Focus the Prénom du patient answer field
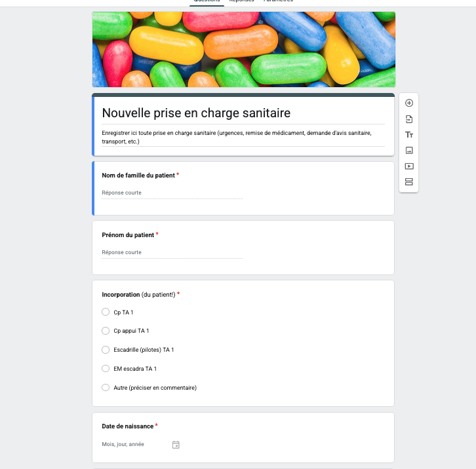This screenshot has width=476, height=469. [172, 252]
